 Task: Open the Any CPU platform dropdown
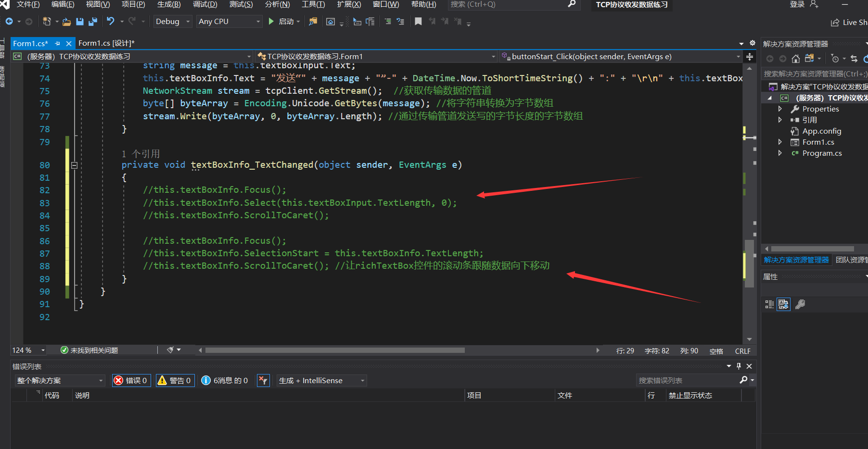pyautogui.click(x=229, y=22)
